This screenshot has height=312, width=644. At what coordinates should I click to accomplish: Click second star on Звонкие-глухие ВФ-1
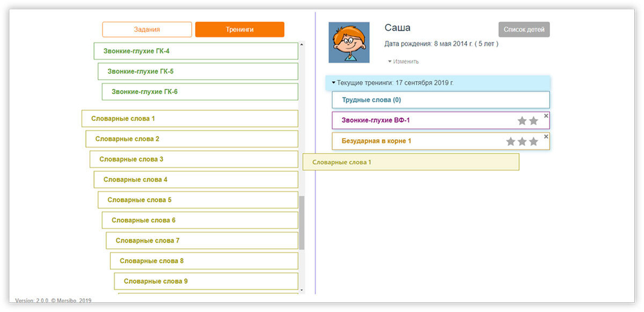[533, 121]
